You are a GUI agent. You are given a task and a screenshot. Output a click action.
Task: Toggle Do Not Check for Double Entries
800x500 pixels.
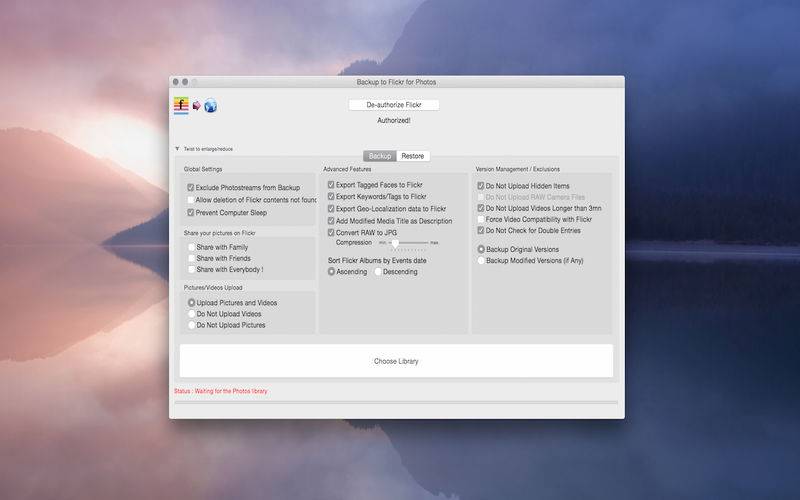coord(481,231)
